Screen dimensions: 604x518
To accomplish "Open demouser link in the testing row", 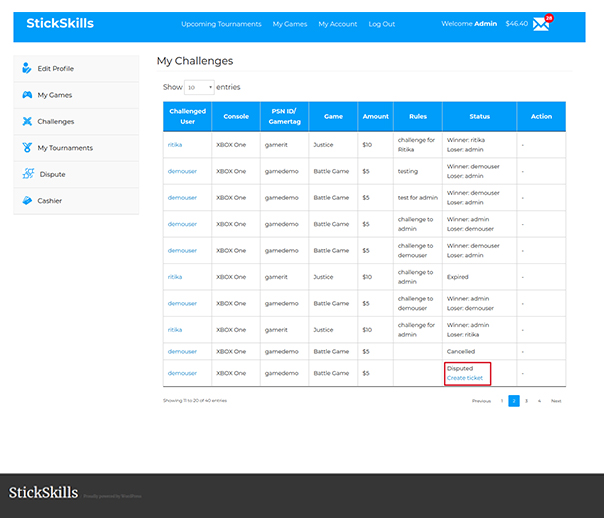I will (182, 171).
